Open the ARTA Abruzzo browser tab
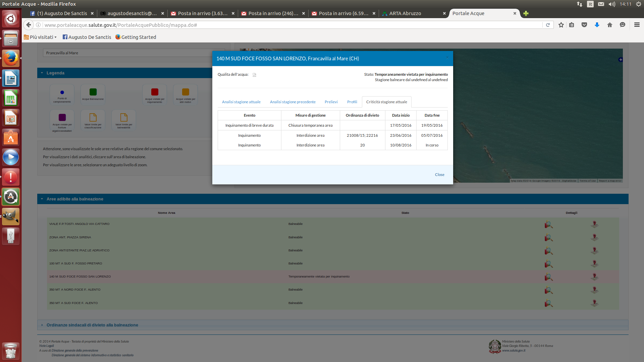 (x=405, y=13)
